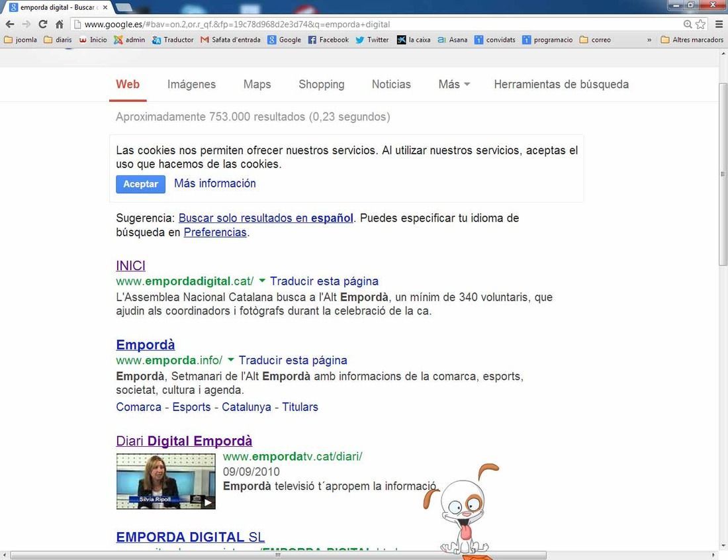This screenshot has height=560, width=728.
Task: Open the diaris bookmark folder
Action: coord(58,40)
